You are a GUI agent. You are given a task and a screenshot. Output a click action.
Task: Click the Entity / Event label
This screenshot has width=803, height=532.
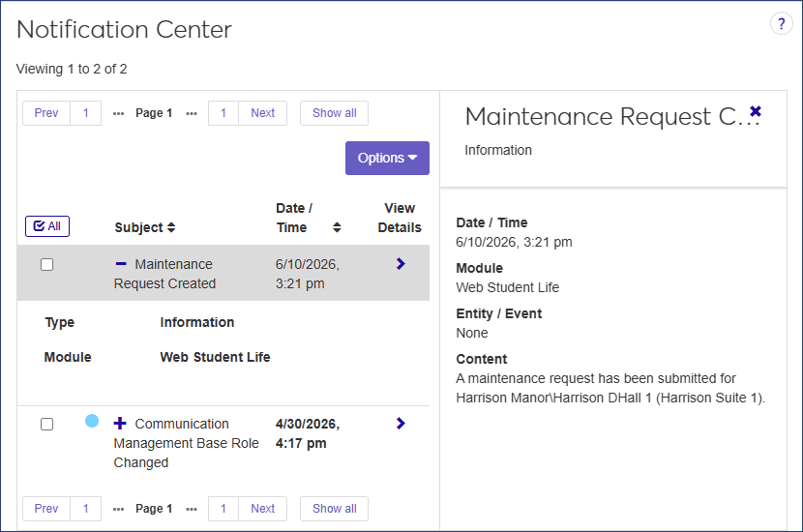499,313
